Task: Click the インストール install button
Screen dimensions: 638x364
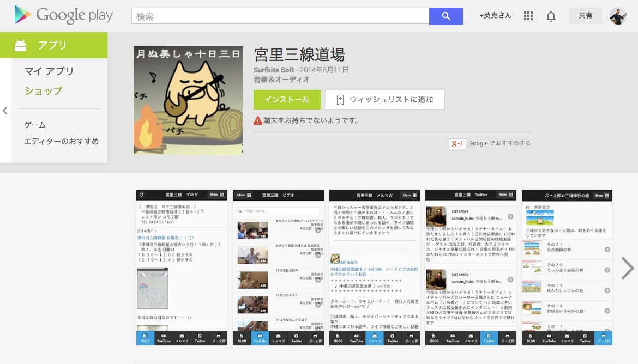Action: point(287,100)
